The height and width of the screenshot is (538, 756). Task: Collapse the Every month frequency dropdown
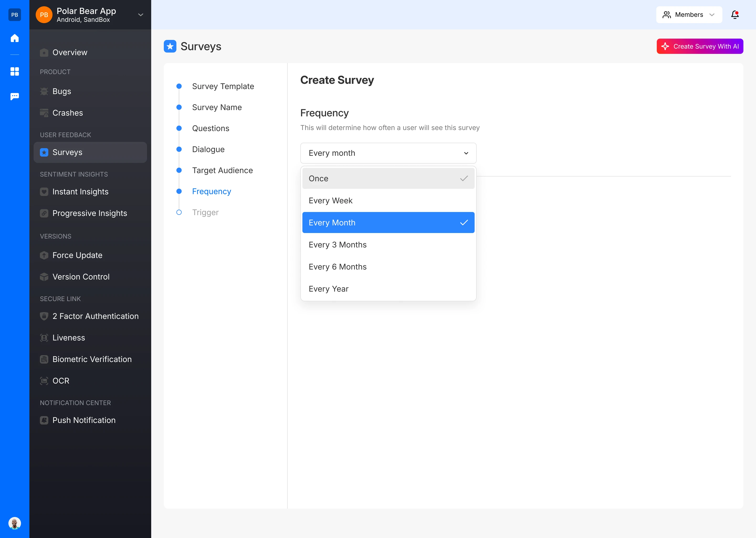[x=388, y=153]
